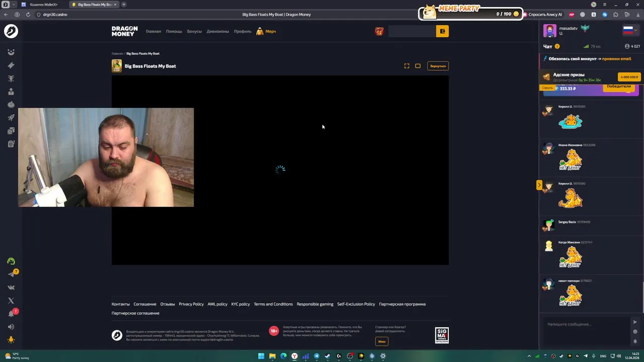
Task: Open the support headset icon
Action: click(11, 261)
